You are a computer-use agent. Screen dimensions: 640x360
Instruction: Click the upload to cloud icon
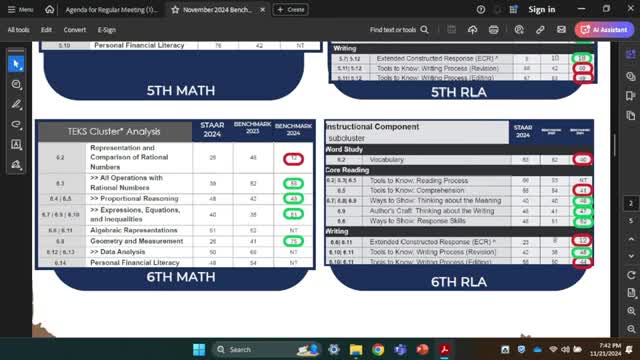[x=472, y=30]
